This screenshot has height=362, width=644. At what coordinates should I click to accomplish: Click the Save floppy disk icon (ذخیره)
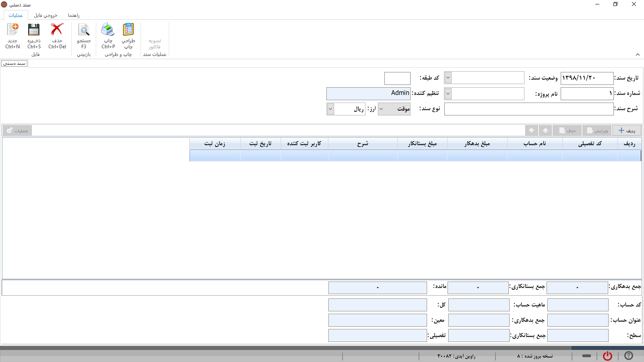coord(34,30)
